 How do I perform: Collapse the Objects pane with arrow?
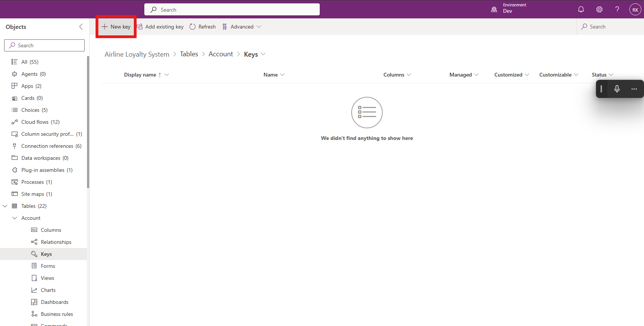81,27
